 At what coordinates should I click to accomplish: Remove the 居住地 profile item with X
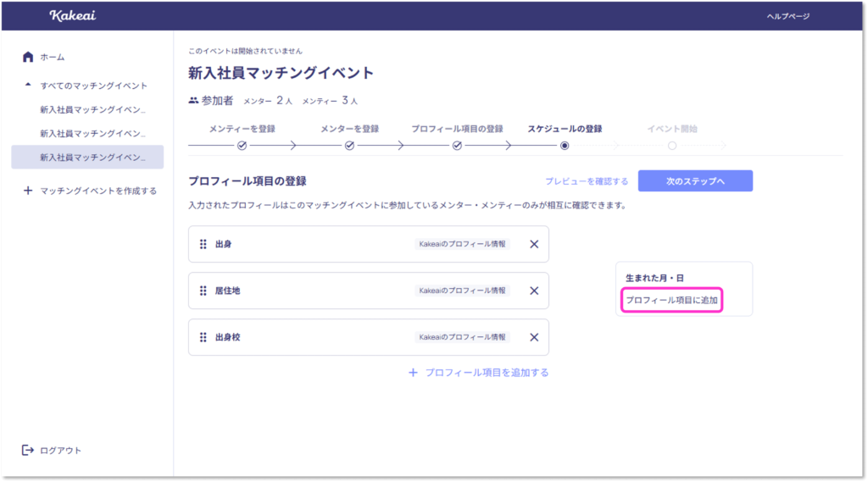534,291
